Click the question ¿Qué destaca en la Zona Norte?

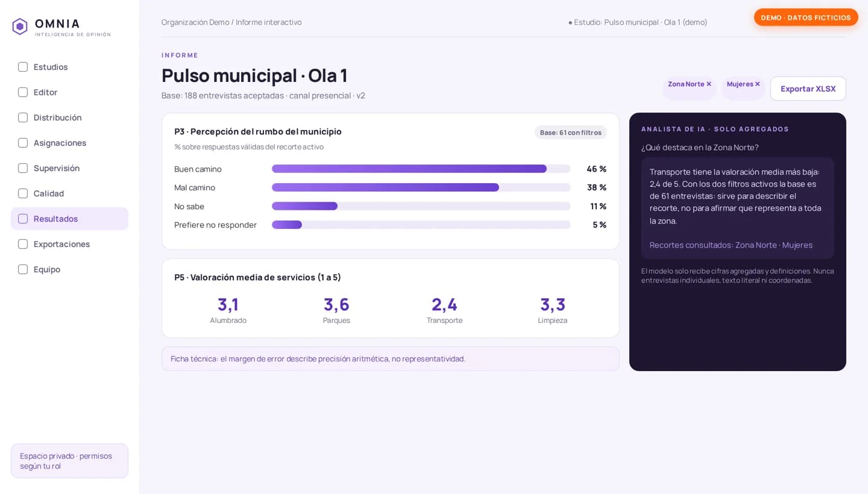(x=700, y=148)
